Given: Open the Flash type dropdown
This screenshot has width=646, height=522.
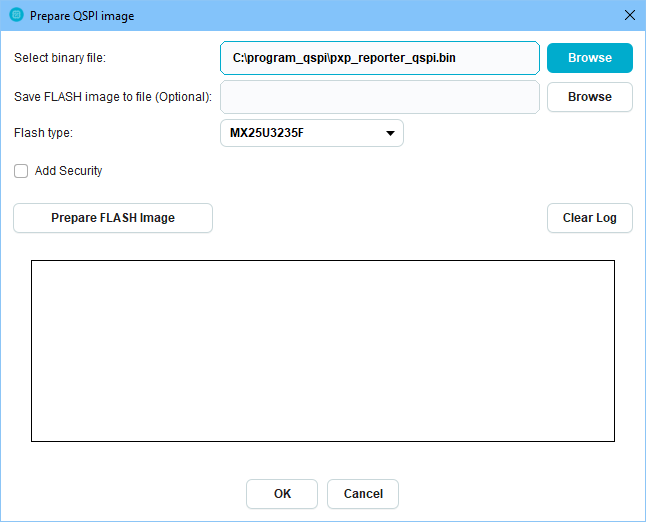Looking at the screenshot, I should tap(312, 133).
